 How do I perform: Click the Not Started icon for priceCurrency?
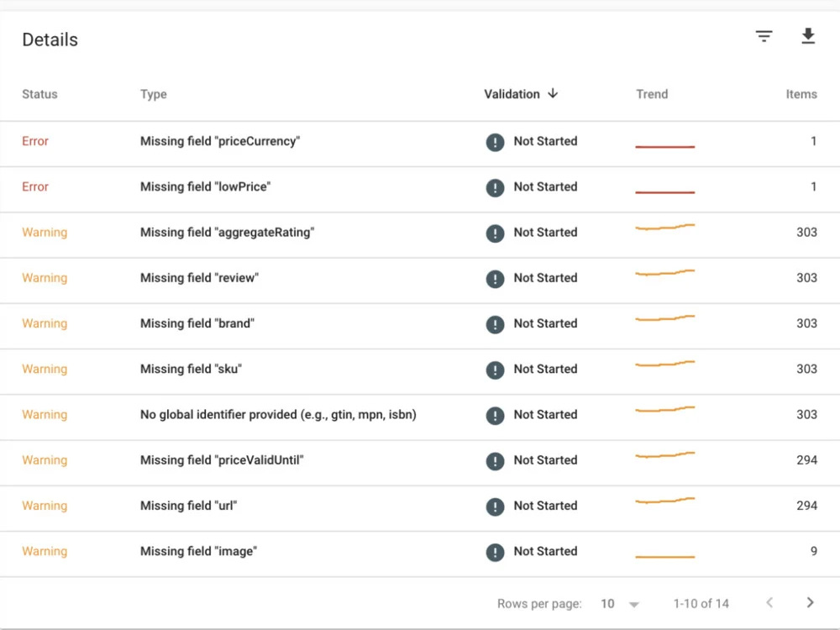(495, 142)
